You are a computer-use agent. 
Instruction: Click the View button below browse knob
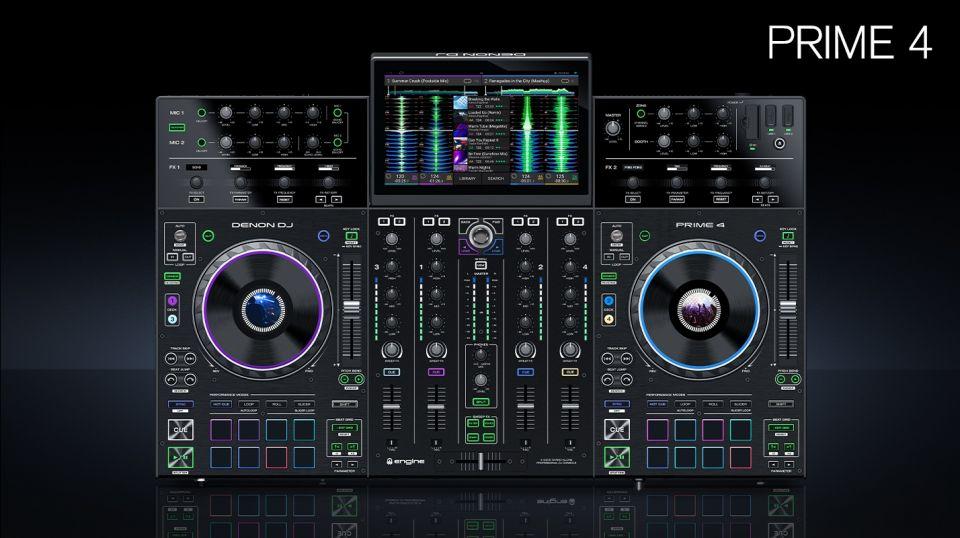click(481, 266)
